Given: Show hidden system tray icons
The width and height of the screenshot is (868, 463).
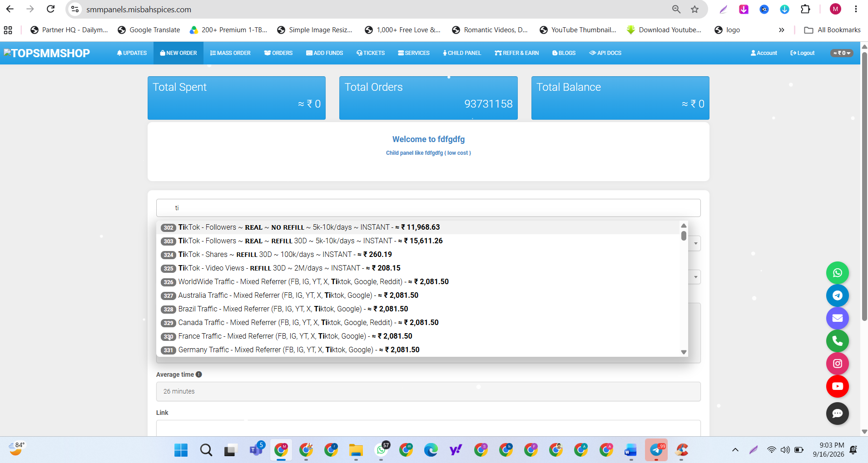Looking at the screenshot, I should [x=735, y=450].
